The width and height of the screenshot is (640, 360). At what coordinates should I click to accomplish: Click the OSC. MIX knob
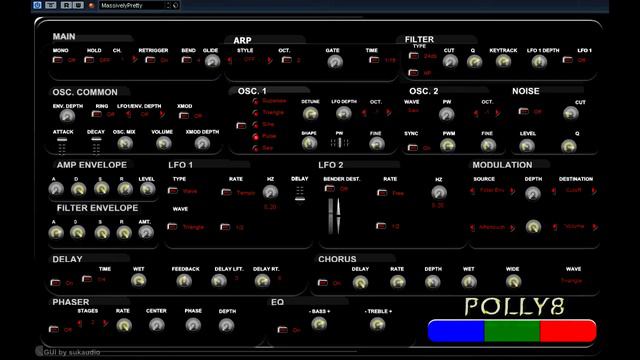[x=125, y=143]
